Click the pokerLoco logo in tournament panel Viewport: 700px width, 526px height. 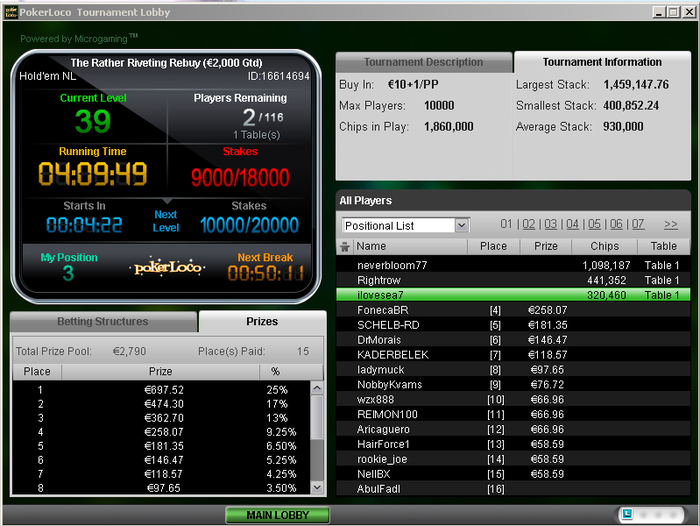point(167,267)
